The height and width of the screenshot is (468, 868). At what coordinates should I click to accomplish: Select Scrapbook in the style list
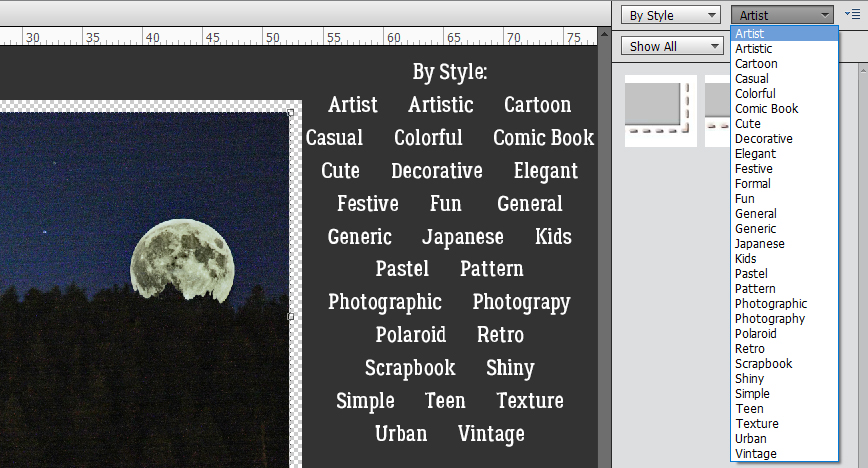(784, 363)
